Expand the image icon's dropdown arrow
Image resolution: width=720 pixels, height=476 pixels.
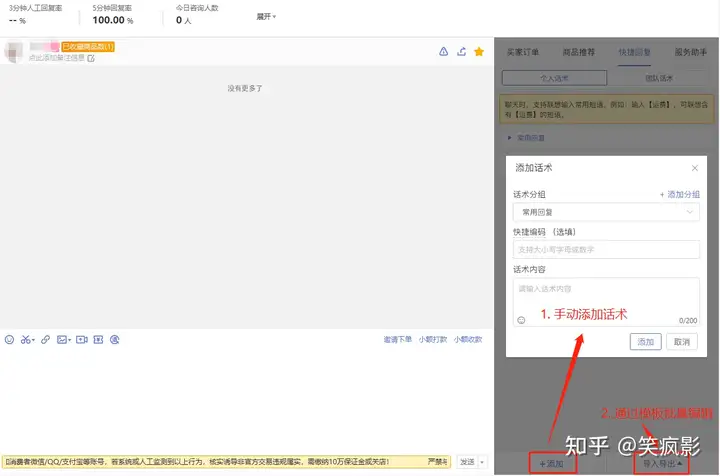(x=70, y=340)
